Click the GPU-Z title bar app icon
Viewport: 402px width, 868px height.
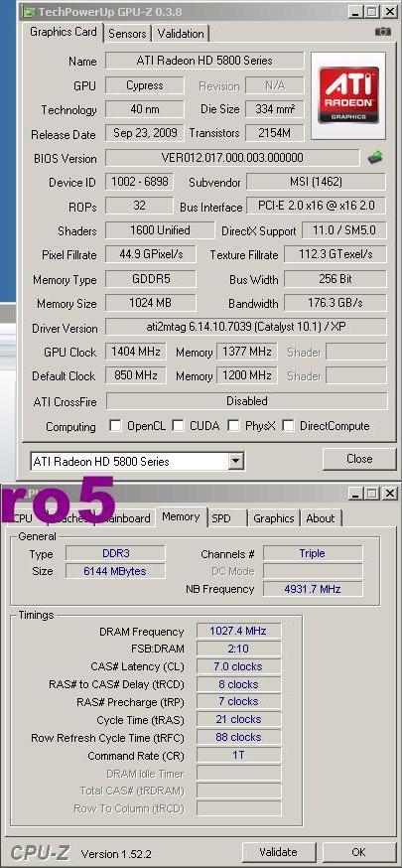click(29, 11)
